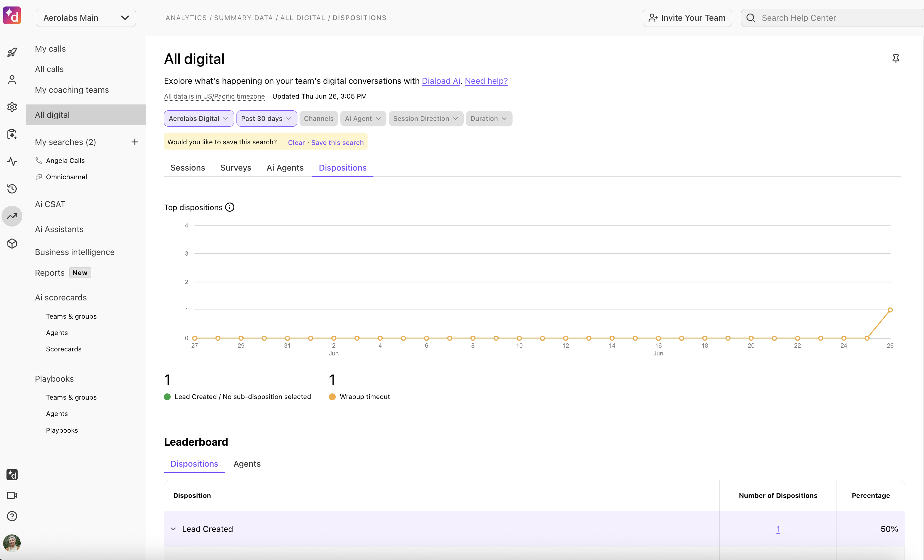
Task: Open Business intelligence
Action: point(75,252)
